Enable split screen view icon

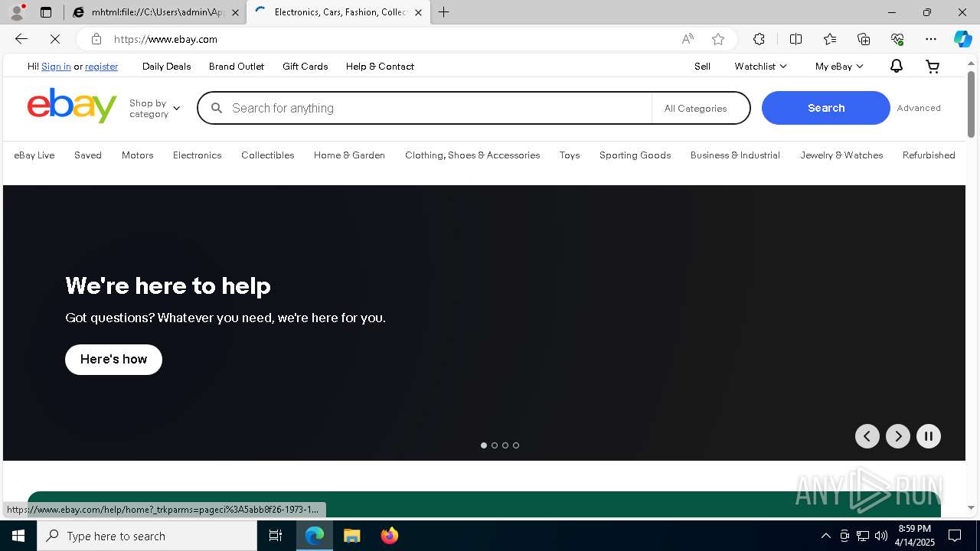click(795, 39)
